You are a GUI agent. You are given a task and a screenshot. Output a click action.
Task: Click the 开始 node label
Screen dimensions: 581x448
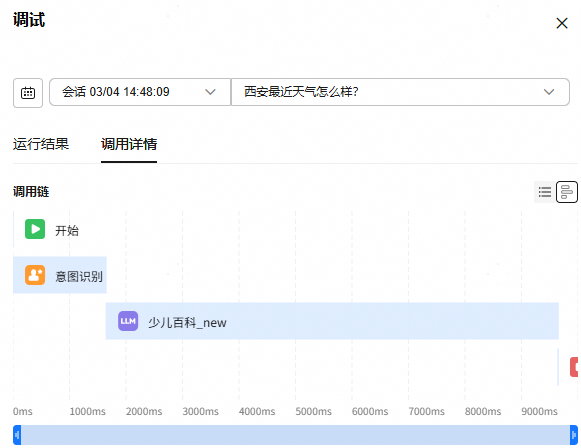67,230
